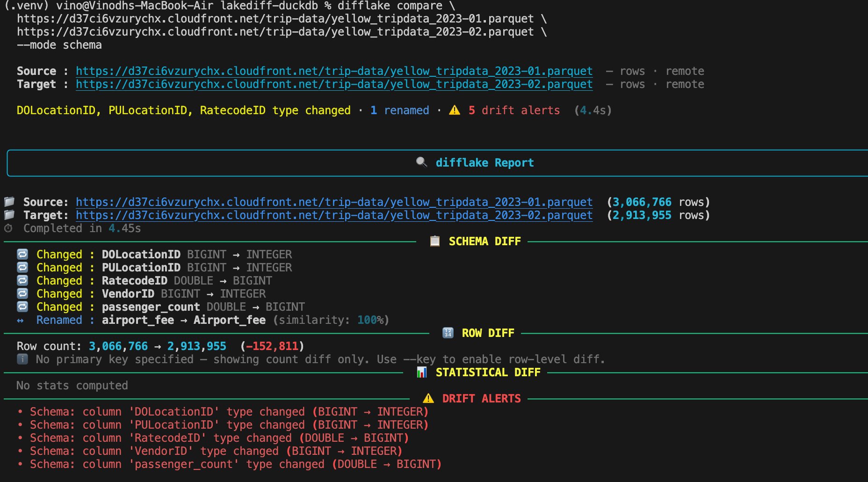Select the 'STATISTICAL DIFF' heading text
The width and height of the screenshot is (868, 482).
click(488, 372)
